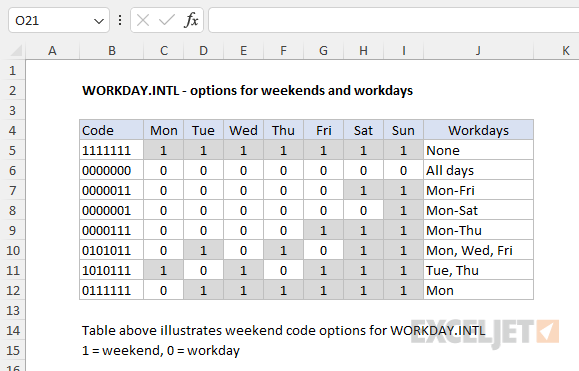Image resolution: width=579 pixels, height=371 pixels.
Task: Click the 'None' workdays cell
Action: pyautogui.click(x=479, y=150)
